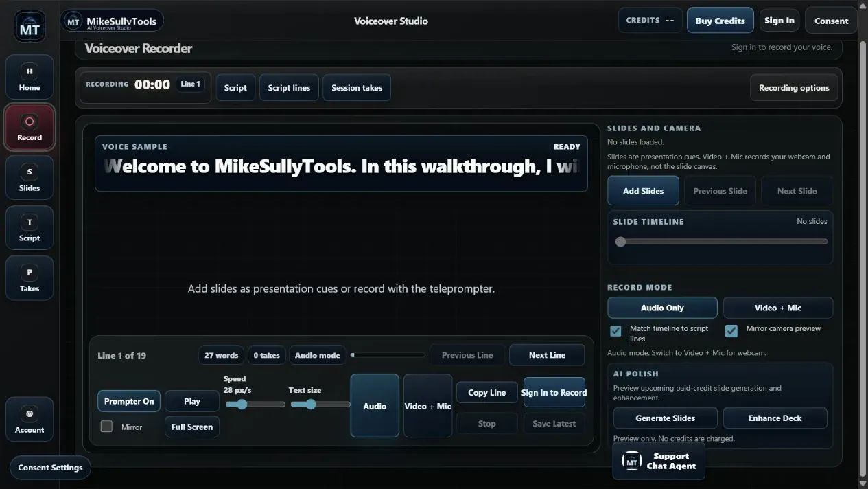Image resolution: width=868 pixels, height=489 pixels.
Task: Uncheck Mirror camera preview
Action: (x=732, y=331)
